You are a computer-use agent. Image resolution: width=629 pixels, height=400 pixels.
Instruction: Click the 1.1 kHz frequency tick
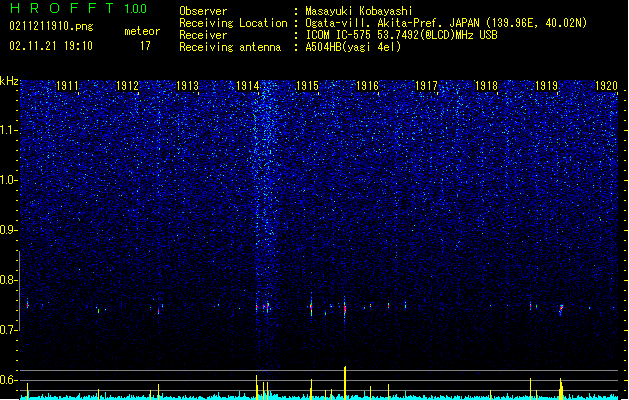(8, 130)
